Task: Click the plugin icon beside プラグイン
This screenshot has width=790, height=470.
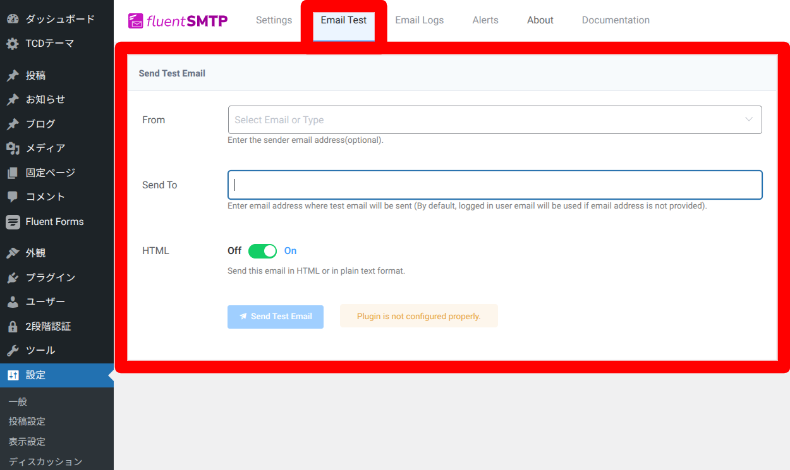Action: click(x=13, y=278)
